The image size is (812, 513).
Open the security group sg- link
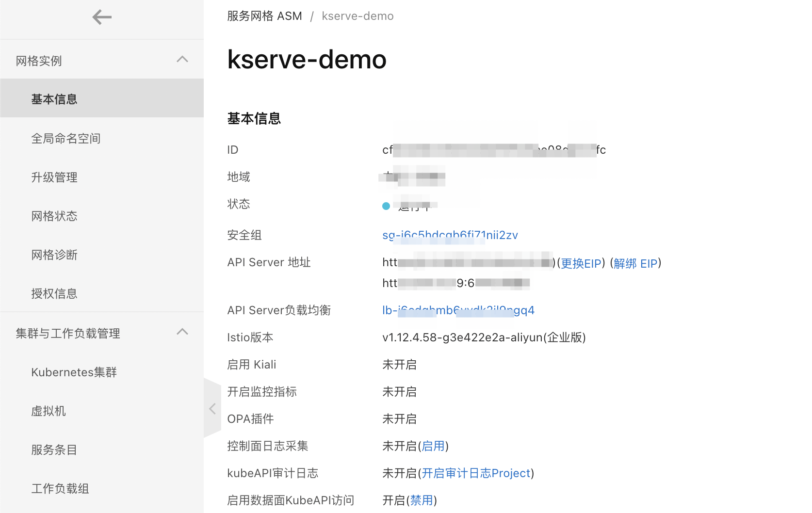click(450, 235)
